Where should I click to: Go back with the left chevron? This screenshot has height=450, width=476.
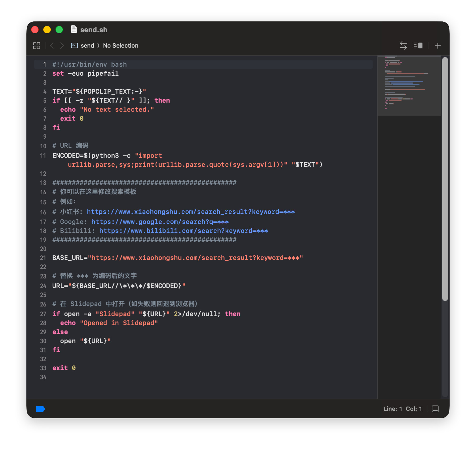52,45
